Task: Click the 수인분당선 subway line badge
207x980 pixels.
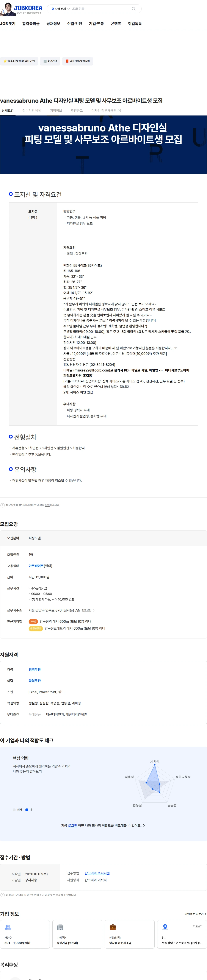Action: [35, 629]
